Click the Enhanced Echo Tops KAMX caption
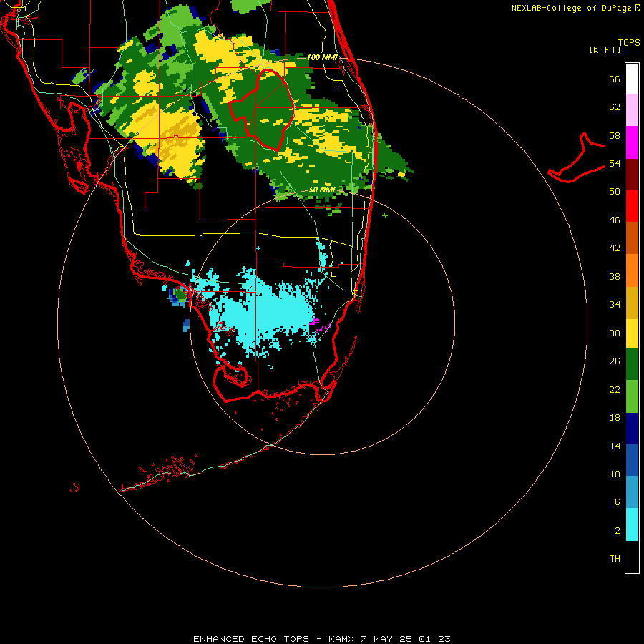644x644 pixels. point(322,639)
